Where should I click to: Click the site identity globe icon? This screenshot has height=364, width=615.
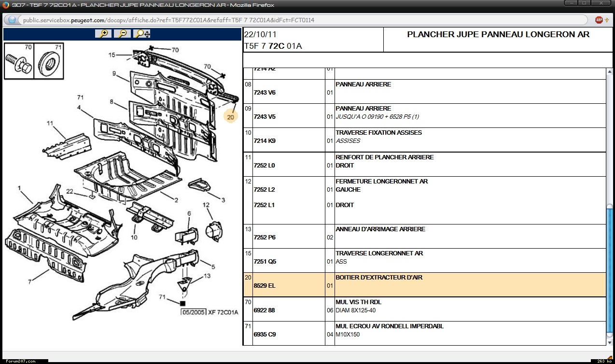(x=12, y=20)
